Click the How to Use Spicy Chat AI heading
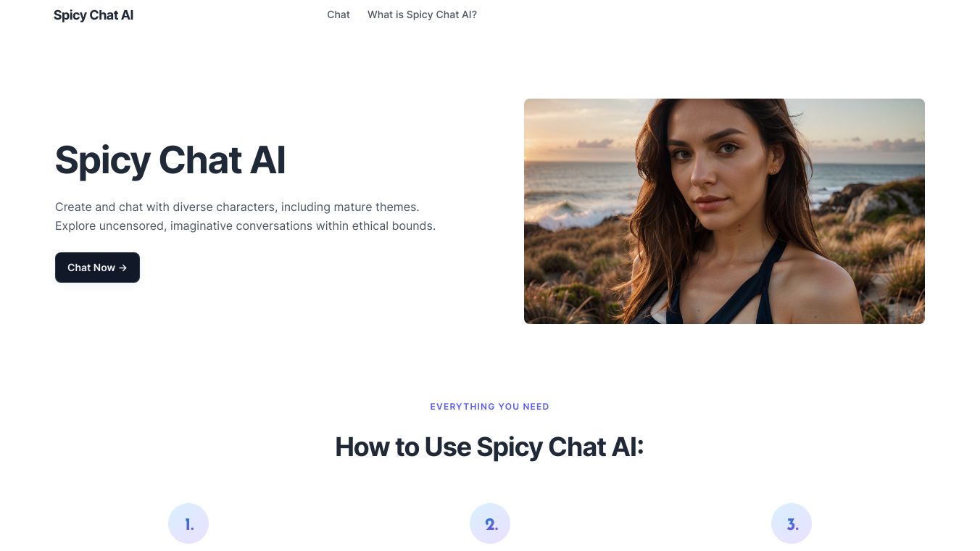The width and height of the screenshot is (980, 551). point(489,447)
